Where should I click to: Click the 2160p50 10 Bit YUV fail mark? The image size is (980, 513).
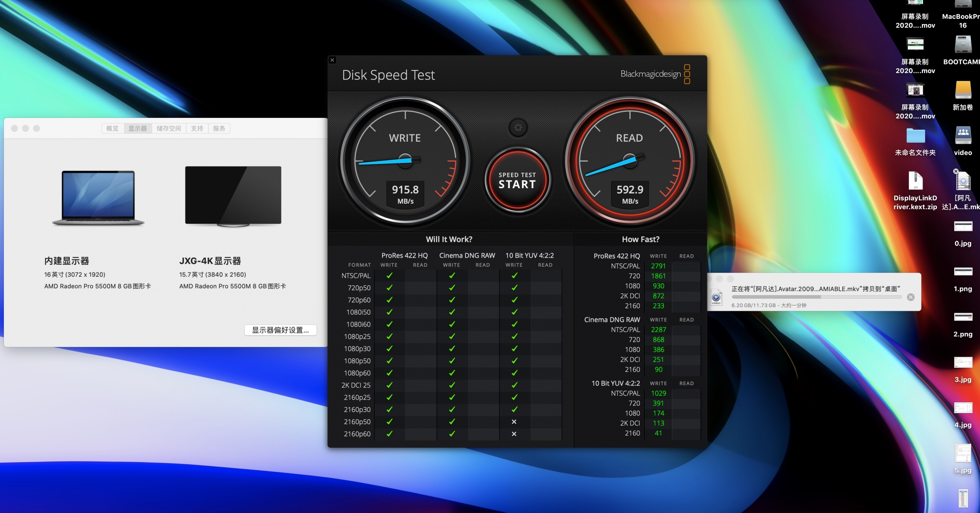[514, 422]
